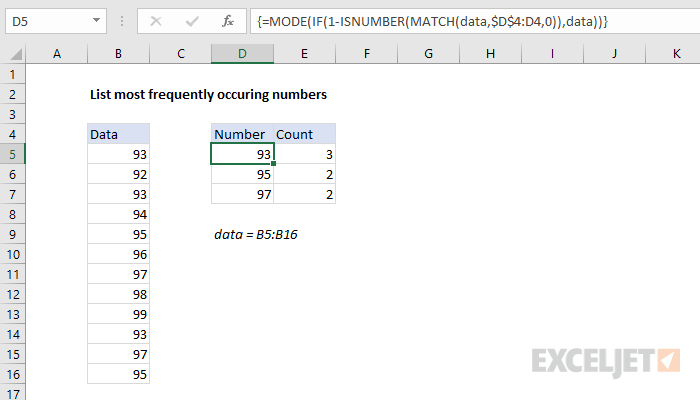
Task: Select row 1 header
Action: point(12,74)
